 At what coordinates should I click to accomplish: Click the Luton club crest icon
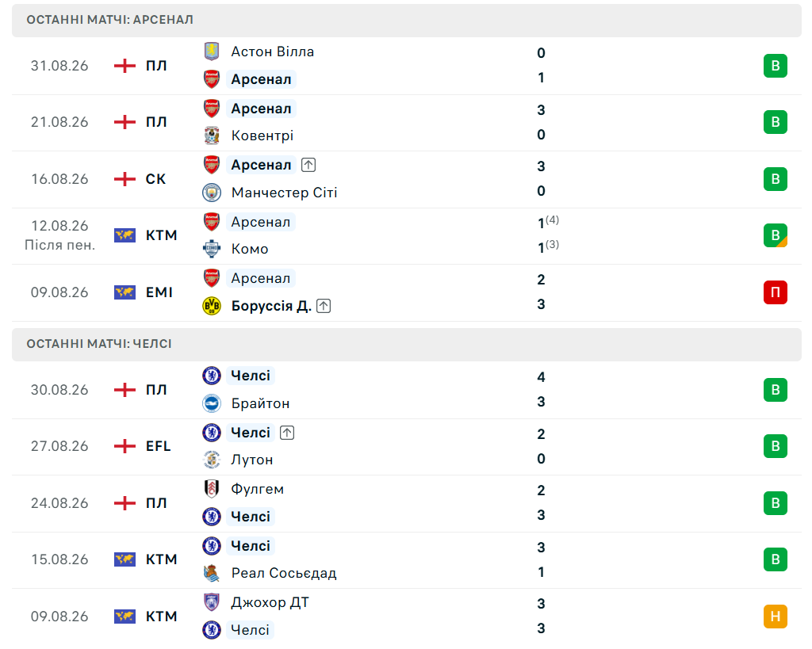tap(211, 460)
